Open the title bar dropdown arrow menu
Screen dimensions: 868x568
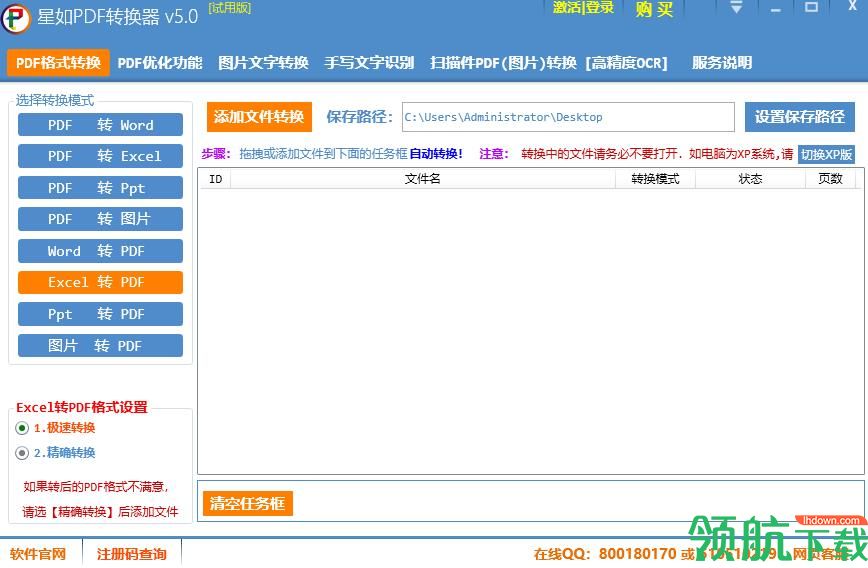736,8
